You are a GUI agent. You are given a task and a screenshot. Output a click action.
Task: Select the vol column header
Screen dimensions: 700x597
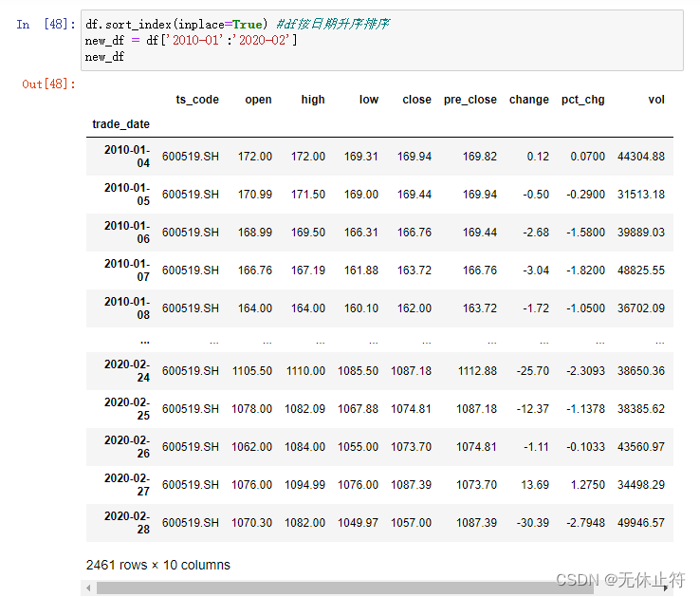click(x=656, y=100)
